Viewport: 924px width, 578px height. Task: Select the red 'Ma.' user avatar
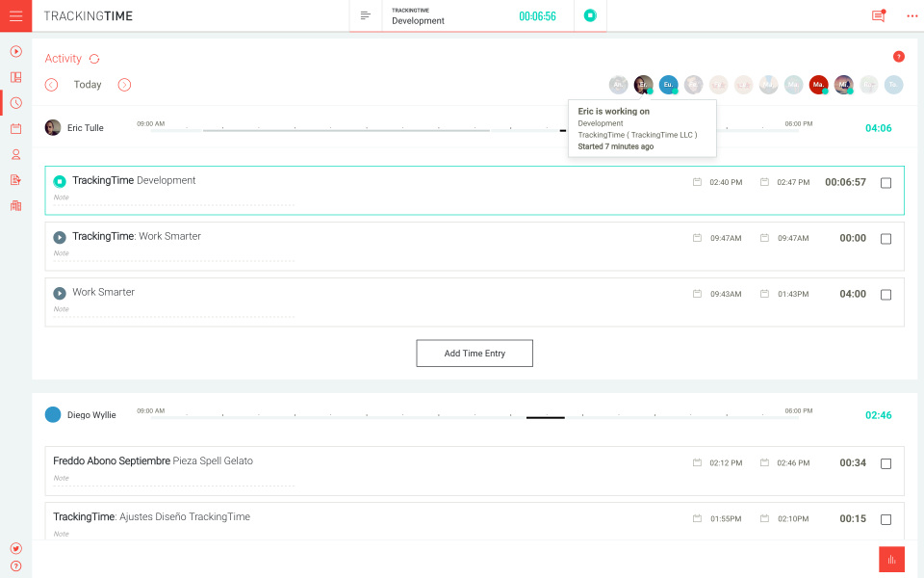point(818,85)
